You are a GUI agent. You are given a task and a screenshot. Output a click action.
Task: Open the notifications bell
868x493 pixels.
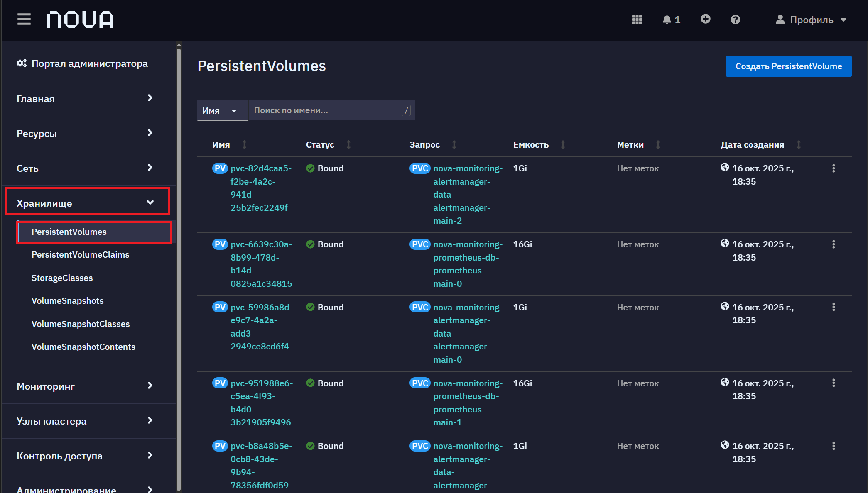(671, 20)
